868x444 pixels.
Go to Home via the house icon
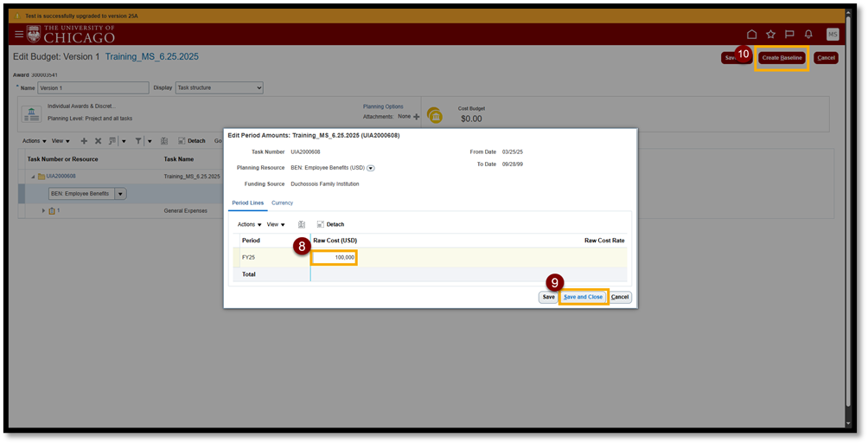click(x=752, y=34)
